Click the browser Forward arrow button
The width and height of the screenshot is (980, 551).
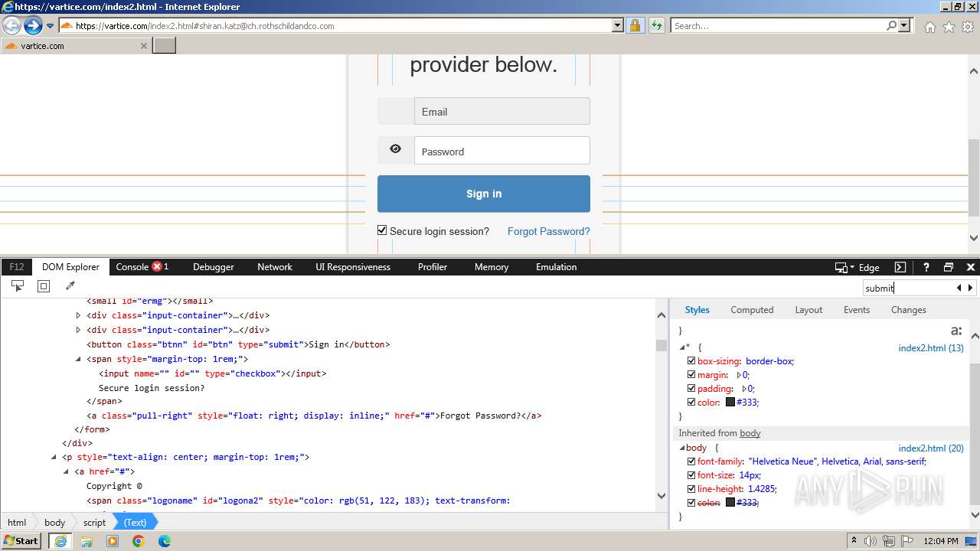coord(33,26)
